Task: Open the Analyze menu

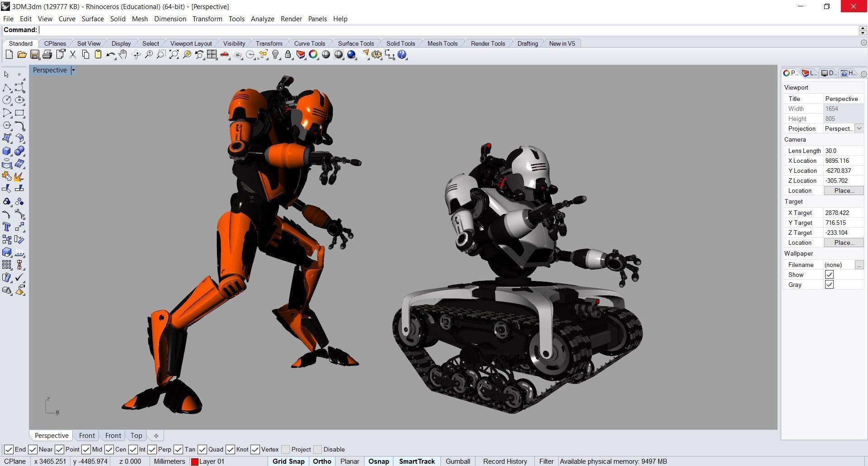Action: (x=263, y=19)
